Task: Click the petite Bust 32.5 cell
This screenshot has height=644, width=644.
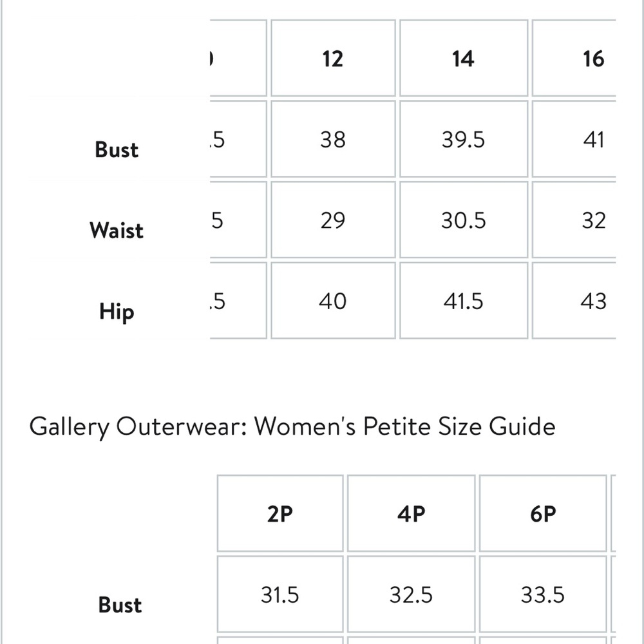Action: pos(411,594)
